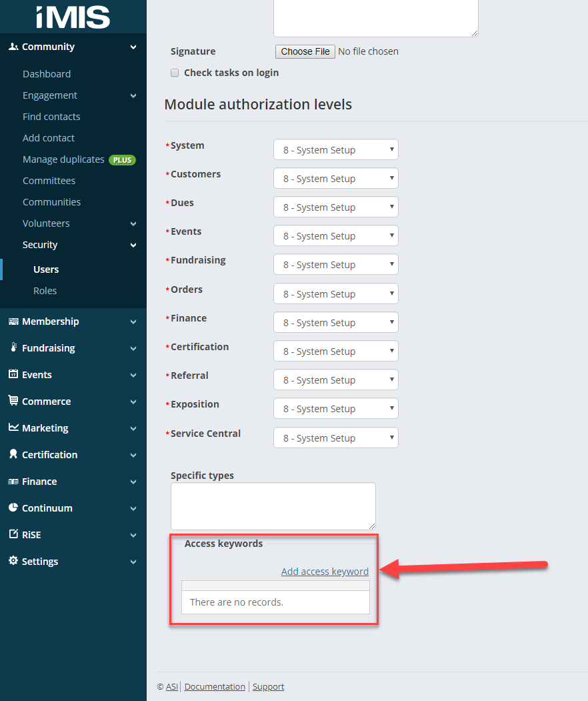
Task: Click the Fundraising thermometer icon
Action: tap(13, 348)
